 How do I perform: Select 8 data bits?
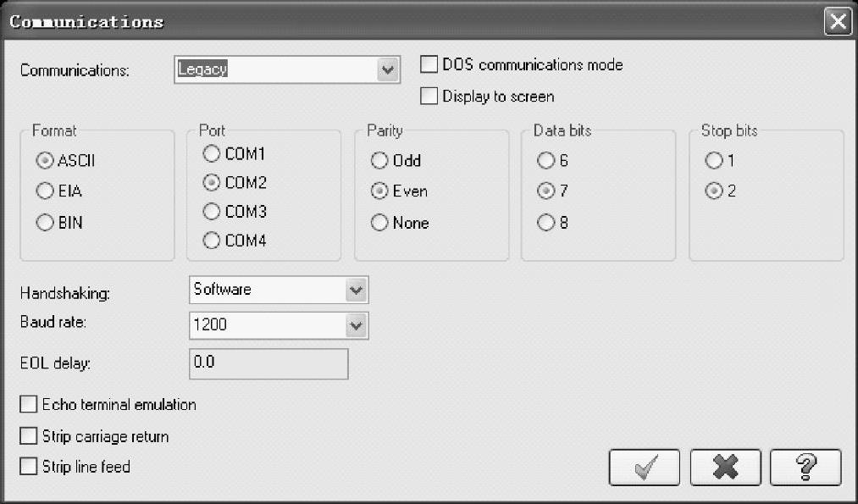click(x=545, y=223)
